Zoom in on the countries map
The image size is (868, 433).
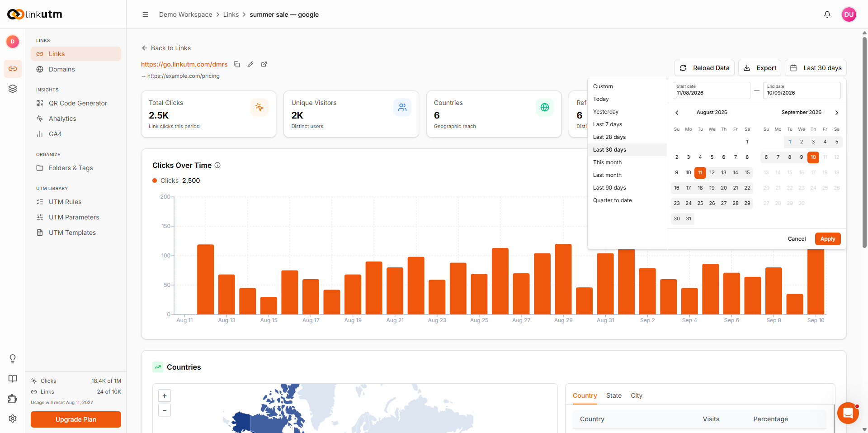coord(165,395)
